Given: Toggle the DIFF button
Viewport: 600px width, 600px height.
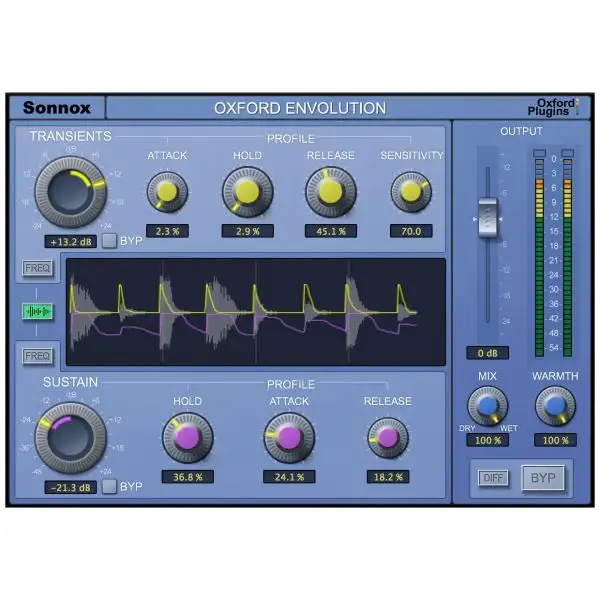Looking at the screenshot, I should pos(491,478).
